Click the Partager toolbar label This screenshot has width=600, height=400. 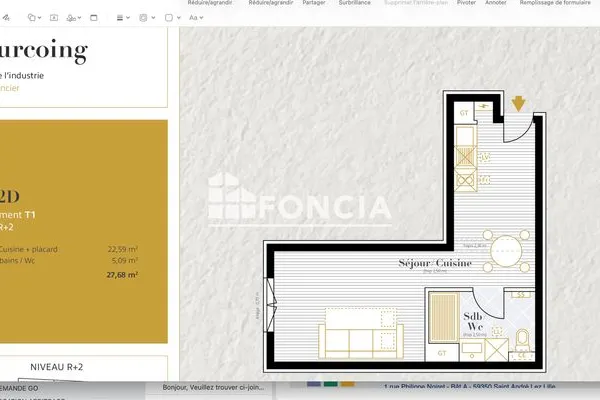(x=314, y=3)
